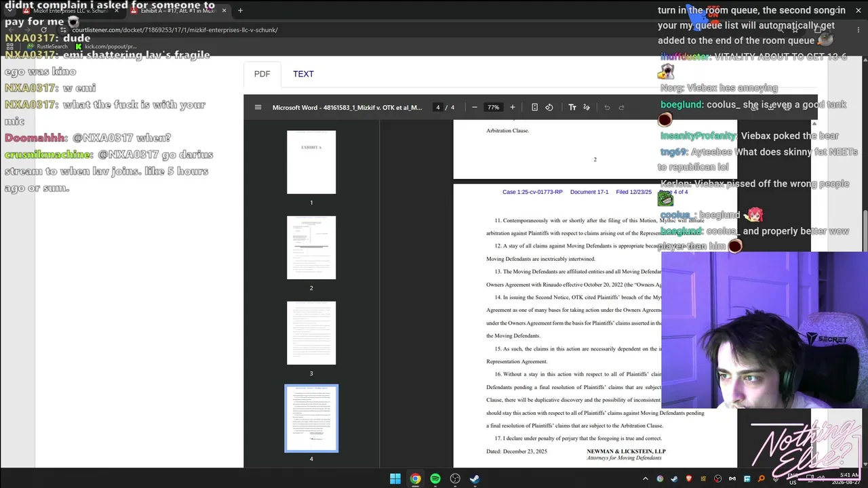Screen dimensions: 868x488
Task: Click the undo arrow in PDF toolbar
Action: (607, 107)
